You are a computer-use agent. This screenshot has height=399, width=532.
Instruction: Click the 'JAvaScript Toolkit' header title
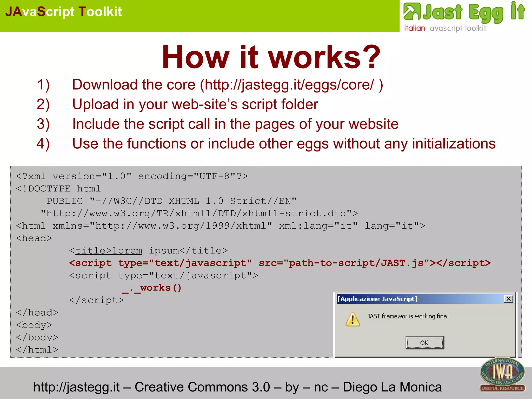coord(63,12)
